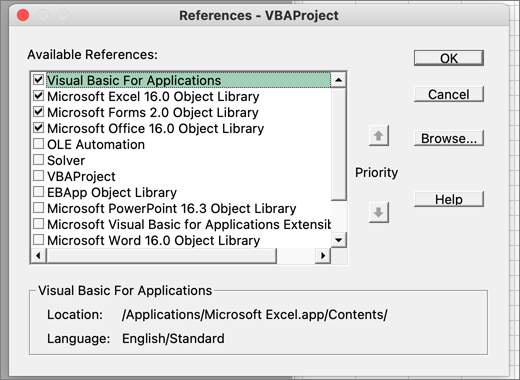Click the Cancel button
Image resolution: width=520 pixels, height=380 pixels.
pos(449,94)
